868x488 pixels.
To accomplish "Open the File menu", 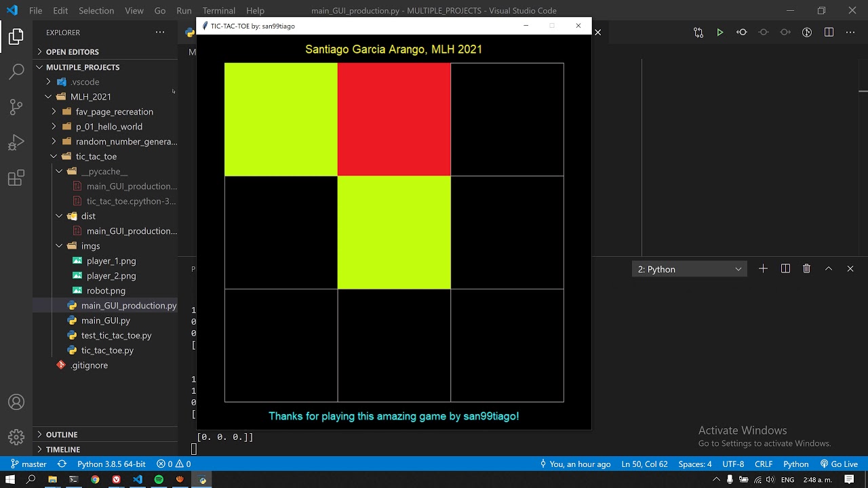I will [x=36, y=11].
